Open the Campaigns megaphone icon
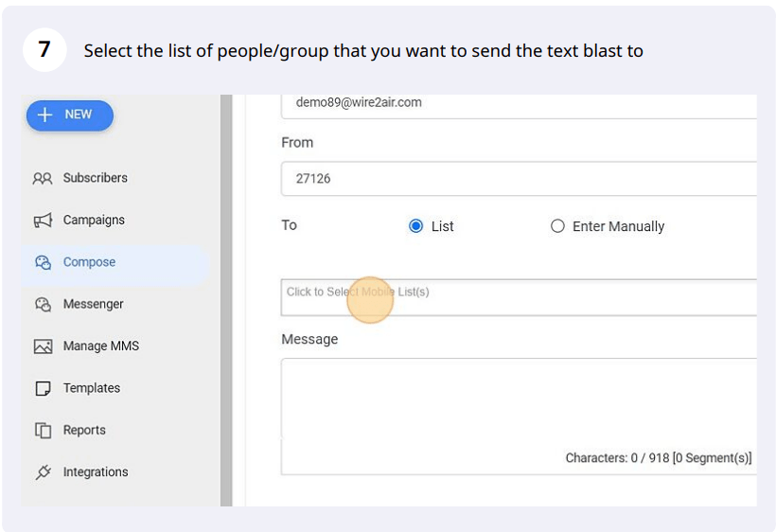Screen dimensions: 776x532 click(x=43, y=221)
